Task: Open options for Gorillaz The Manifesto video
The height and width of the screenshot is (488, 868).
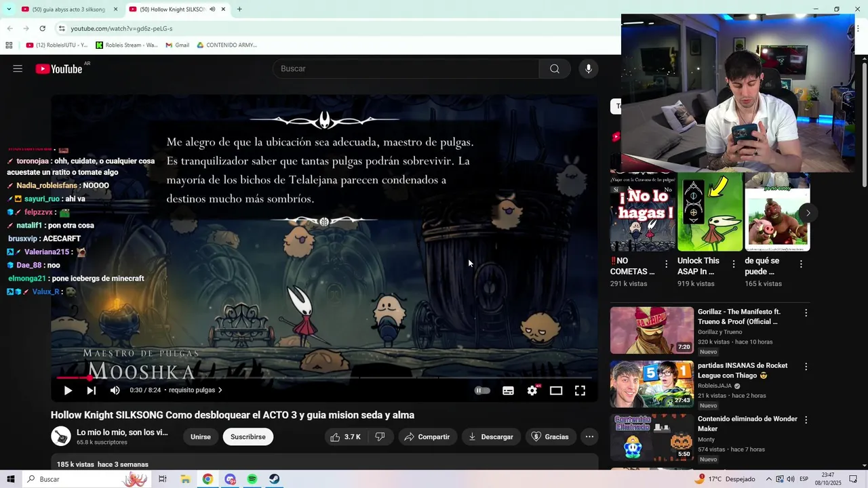Action: (806, 313)
